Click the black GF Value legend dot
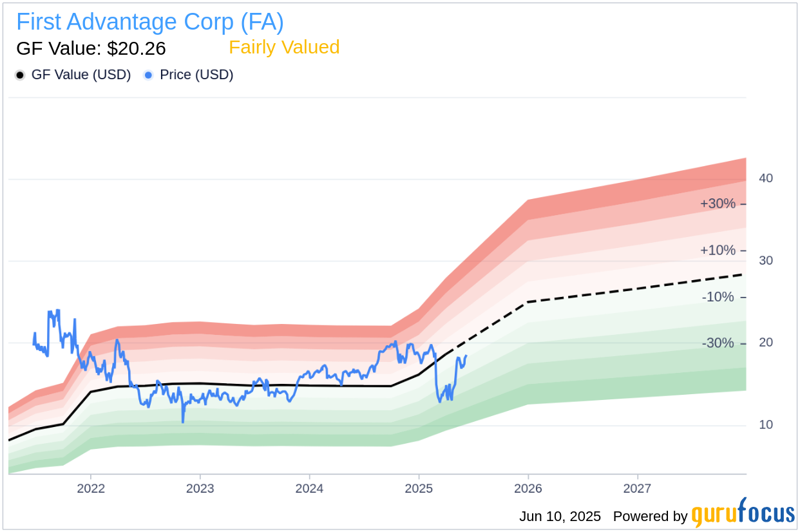Image resolution: width=800 pixels, height=532 pixels. coord(20,75)
